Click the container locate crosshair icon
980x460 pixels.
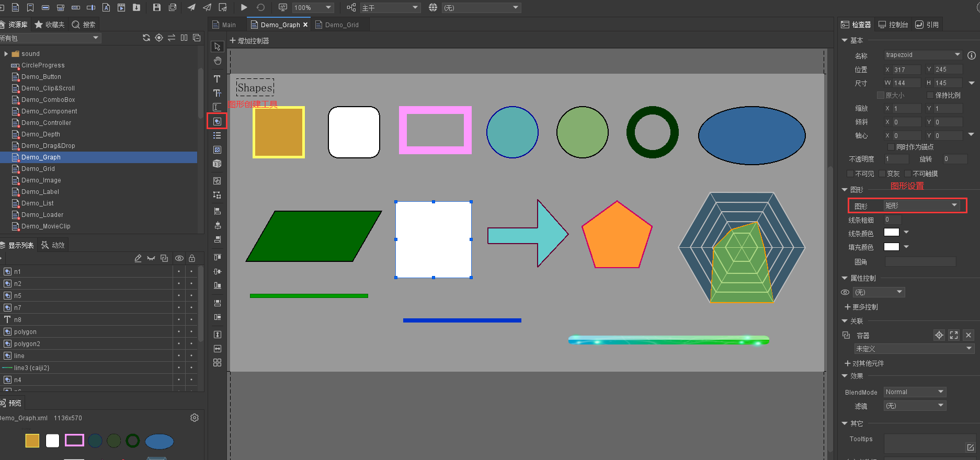click(939, 335)
